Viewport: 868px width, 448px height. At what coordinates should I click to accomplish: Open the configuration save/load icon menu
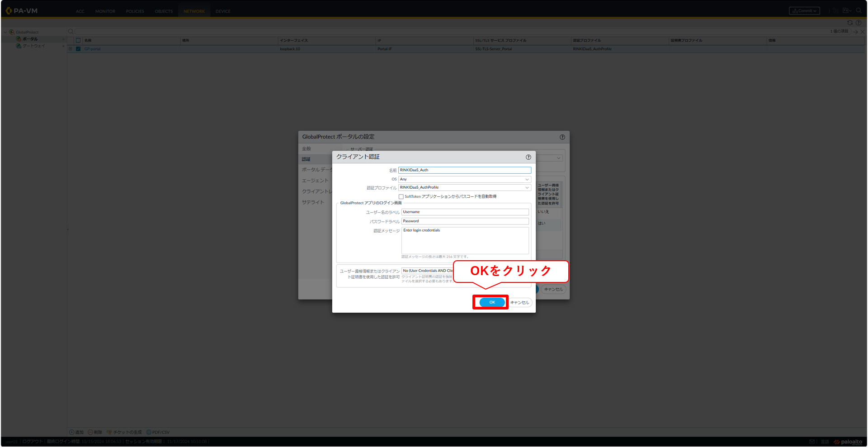pos(847,11)
